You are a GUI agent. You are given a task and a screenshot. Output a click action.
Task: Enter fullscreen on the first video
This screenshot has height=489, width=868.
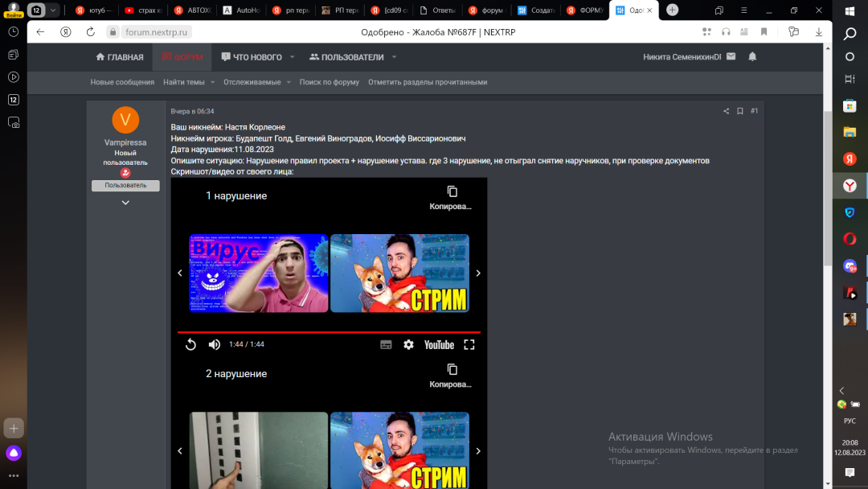coord(469,345)
